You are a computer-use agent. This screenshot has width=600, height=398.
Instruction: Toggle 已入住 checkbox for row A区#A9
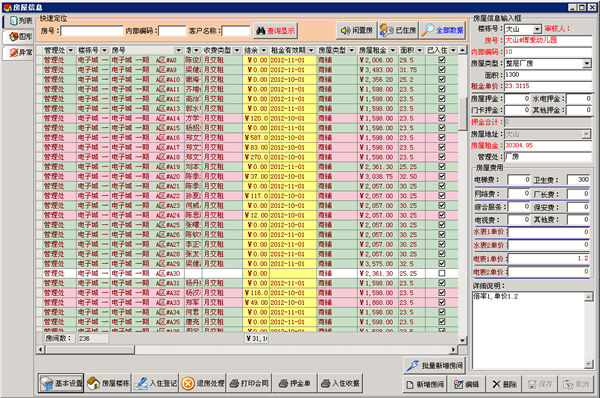(442, 70)
